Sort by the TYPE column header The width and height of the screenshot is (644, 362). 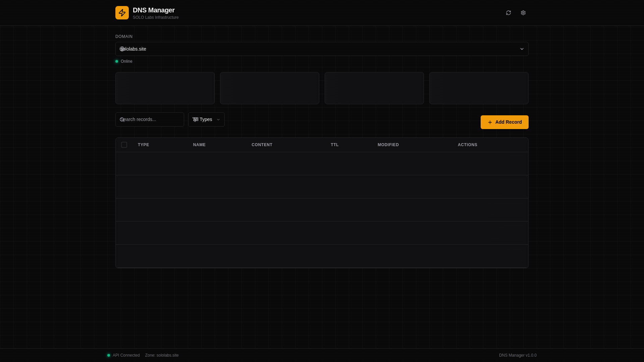[144, 145]
